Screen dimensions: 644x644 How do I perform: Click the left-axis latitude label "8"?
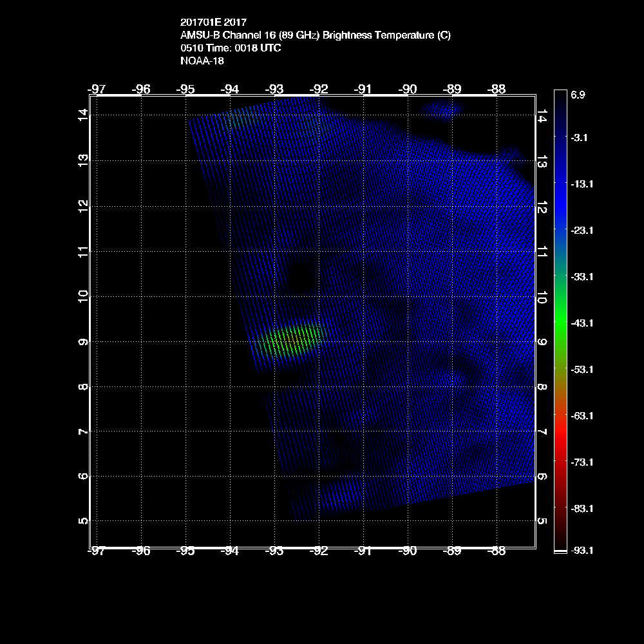[83, 387]
